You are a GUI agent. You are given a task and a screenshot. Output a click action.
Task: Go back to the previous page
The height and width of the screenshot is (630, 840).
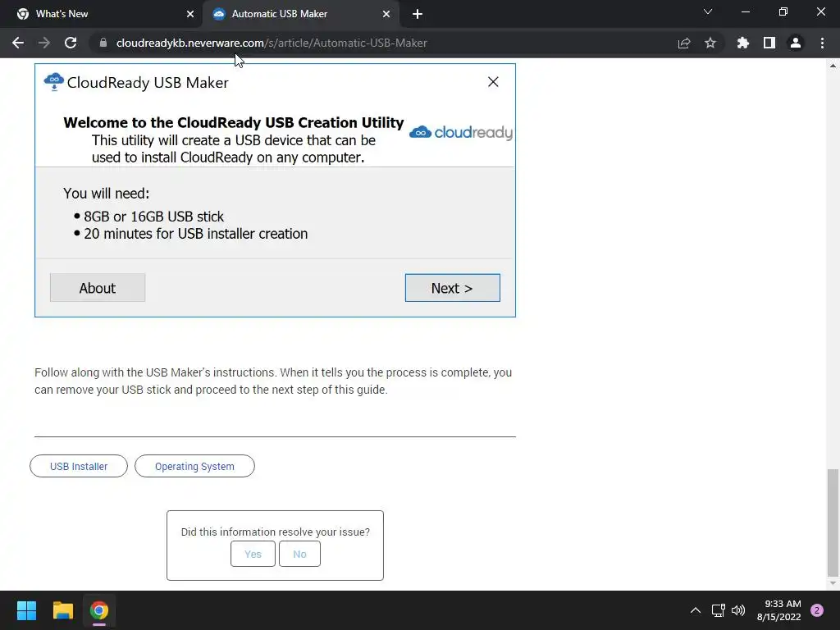point(18,43)
